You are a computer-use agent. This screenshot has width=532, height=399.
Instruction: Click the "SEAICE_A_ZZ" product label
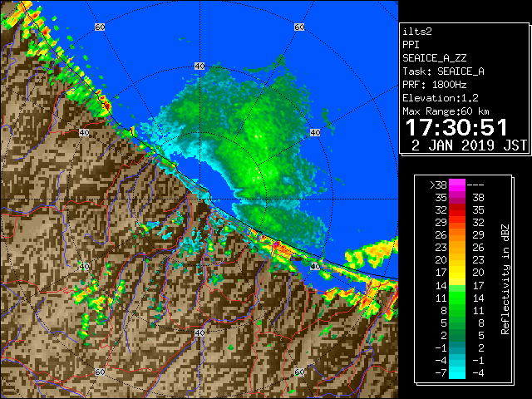(x=434, y=58)
